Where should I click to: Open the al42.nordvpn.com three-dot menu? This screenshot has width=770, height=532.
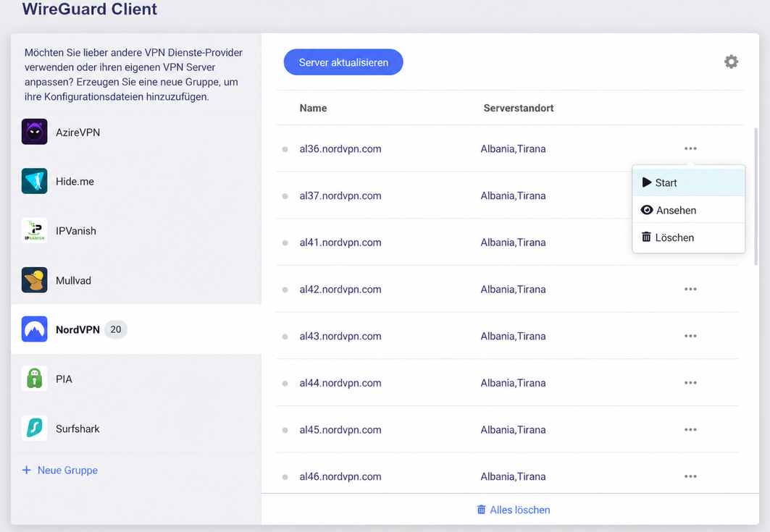click(x=690, y=289)
